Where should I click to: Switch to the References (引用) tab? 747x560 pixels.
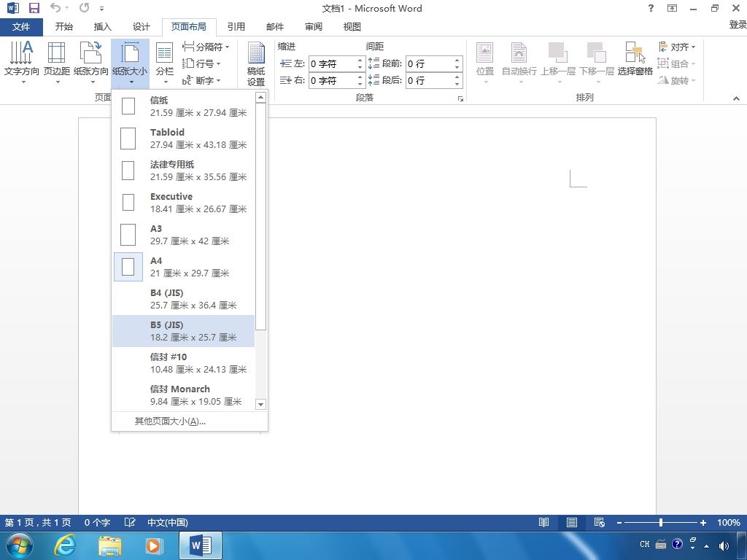pos(236,27)
